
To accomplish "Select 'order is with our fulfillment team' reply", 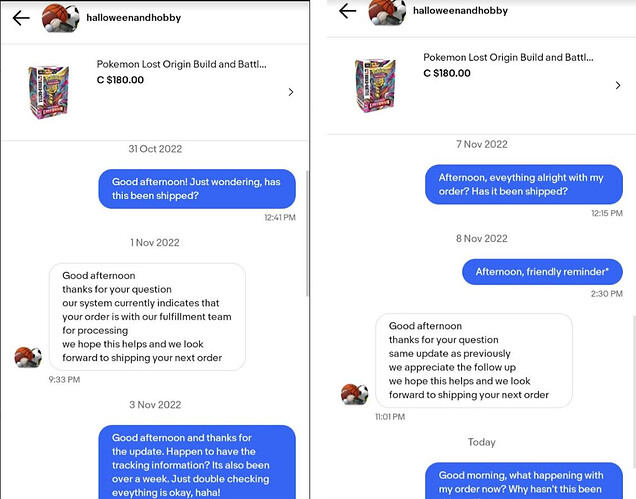I will pos(147,316).
